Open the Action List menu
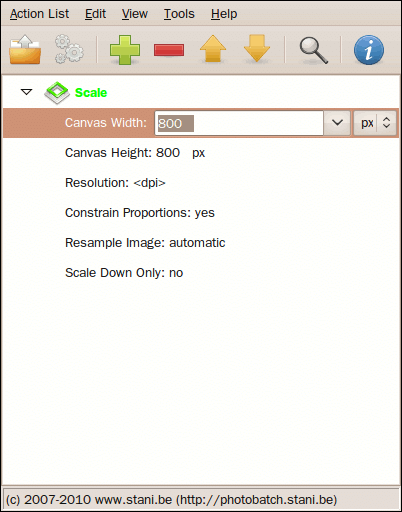Image resolution: width=402 pixels, height=512 pixels. [39, 14]
